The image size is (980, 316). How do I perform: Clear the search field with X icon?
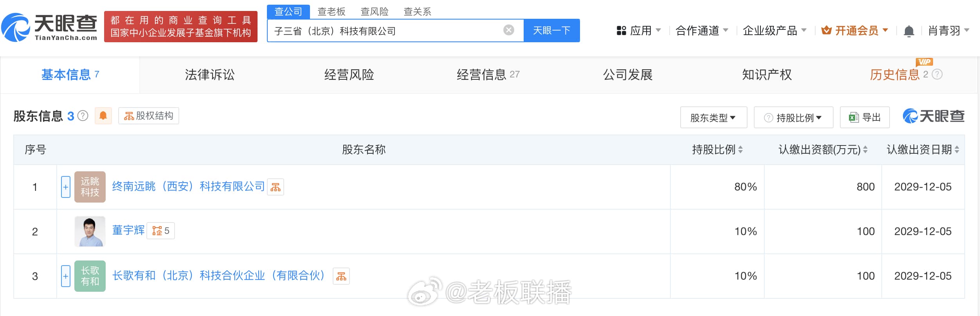pyautogui.click(x=508, y=30)
